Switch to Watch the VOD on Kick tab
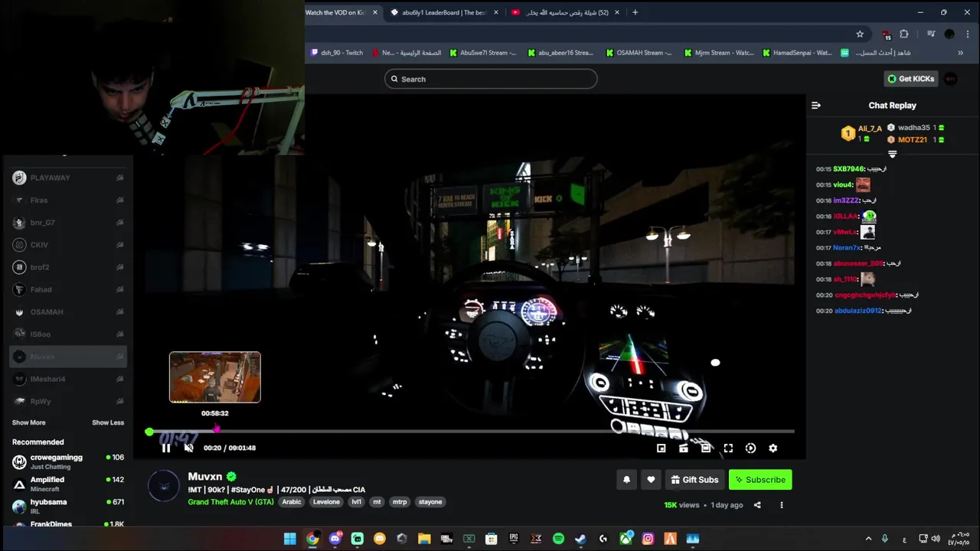Screen dimensions: 980x551 (341, 12)
